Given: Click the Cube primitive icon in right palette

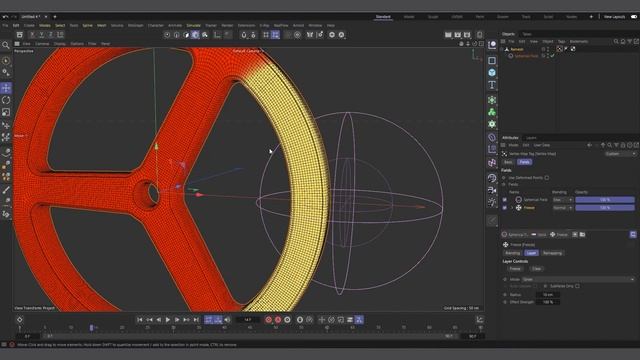Looking at the screenshot, I should [492, 73].
